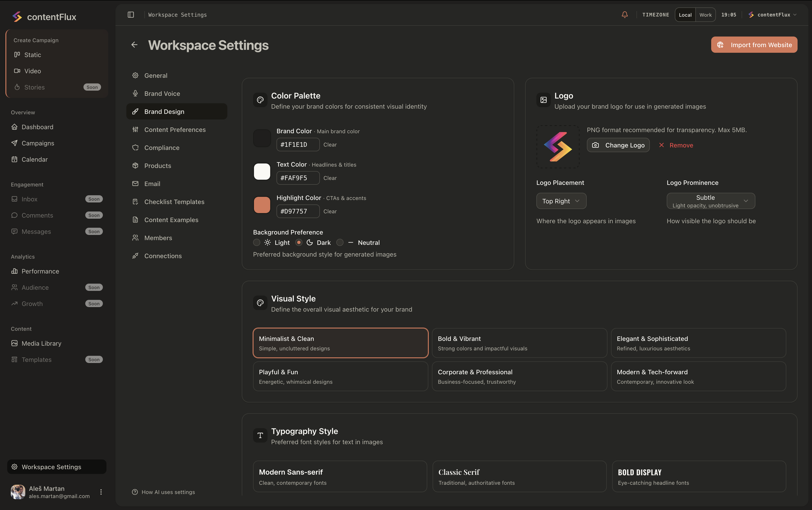
Task: Select Dark background preference
Action: [x=298, y=242]
